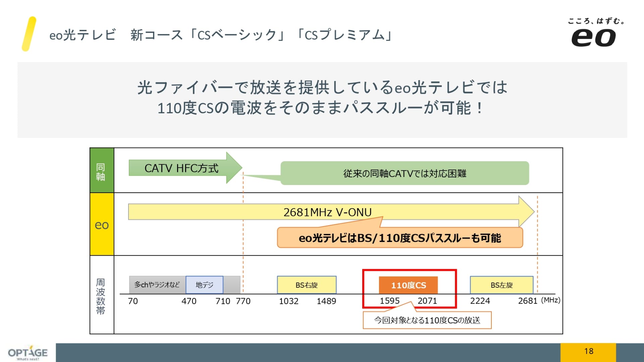The width and height of the screenshot is (644, 362).
Task: Select the gray '多chやラジオなど' band box
Action: pyautogui.click(x=157, y=285)
